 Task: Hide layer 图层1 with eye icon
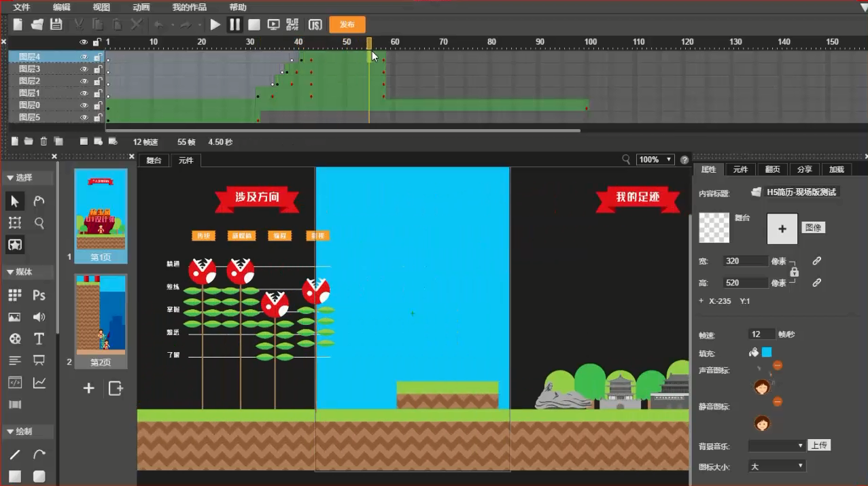coord(84,93)
